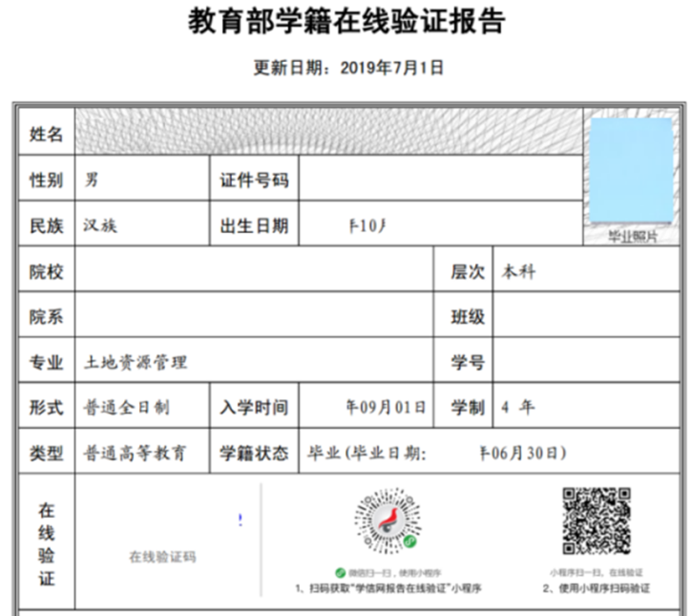The height and width of the screenshot is (616, 692).
Task: Click the circular mini-program code with red bird logo
Action: pos(387,523)
